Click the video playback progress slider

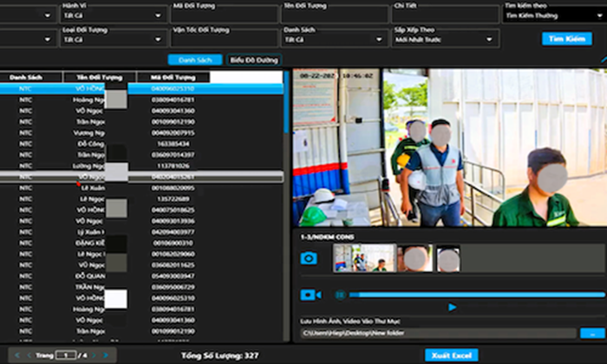[x=477, y=295]
